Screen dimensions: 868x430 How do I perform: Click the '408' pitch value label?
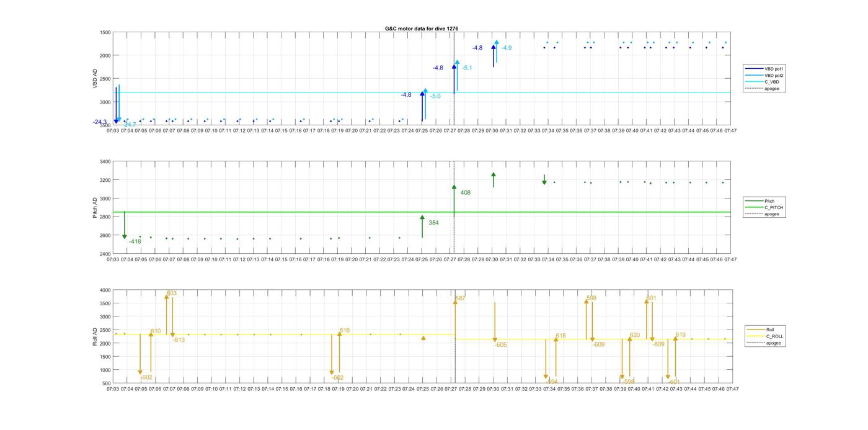pyautogui.click(x=466, y=192)
